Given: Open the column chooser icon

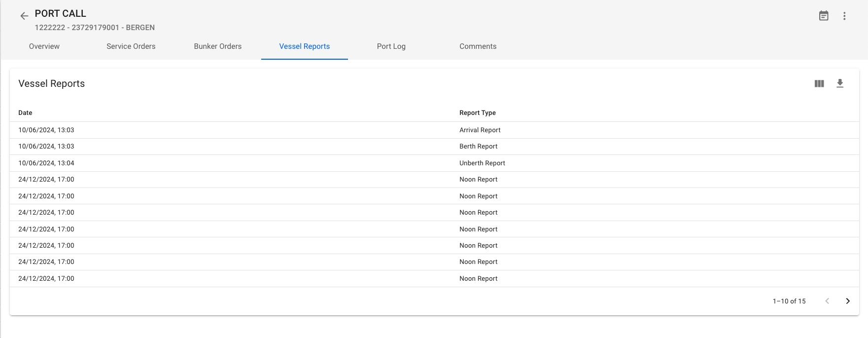Looking at the screenshot, I should pyautogui.click(x=819, y=84).
